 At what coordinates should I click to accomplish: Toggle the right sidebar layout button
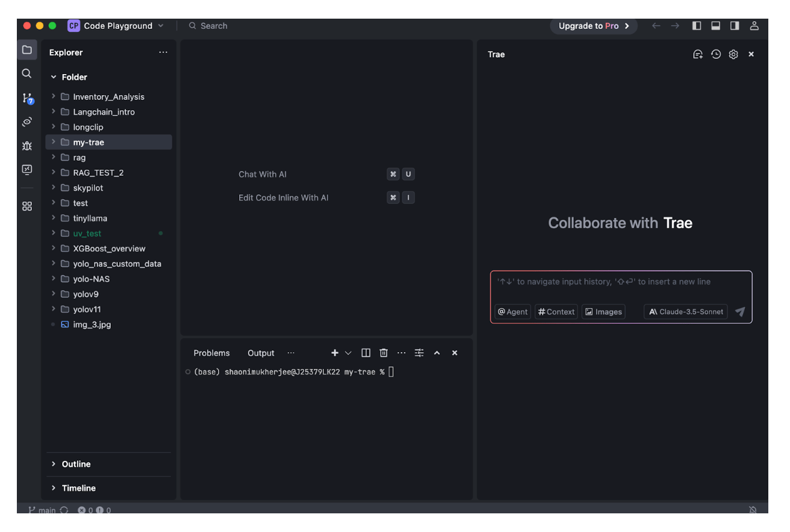tap(735, 26)
